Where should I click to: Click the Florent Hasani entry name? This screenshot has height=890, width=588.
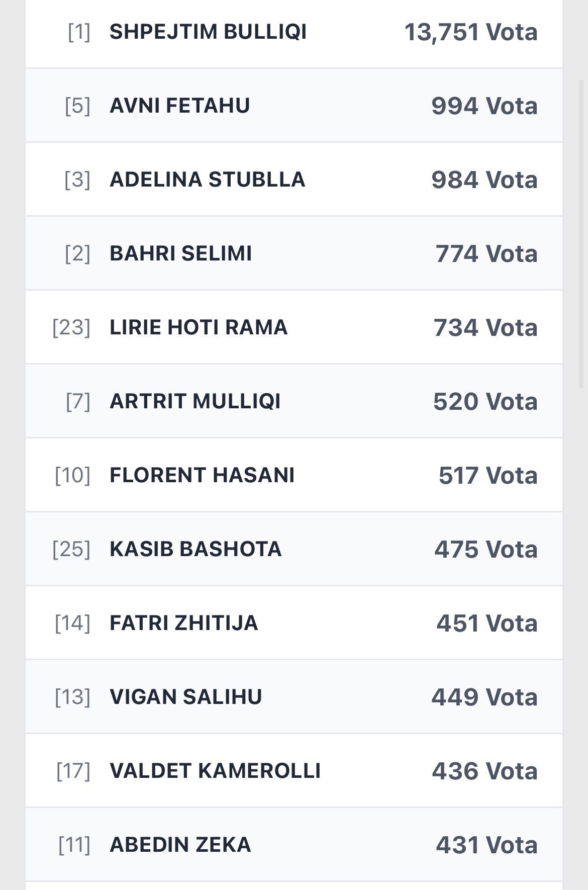[202, 476]
